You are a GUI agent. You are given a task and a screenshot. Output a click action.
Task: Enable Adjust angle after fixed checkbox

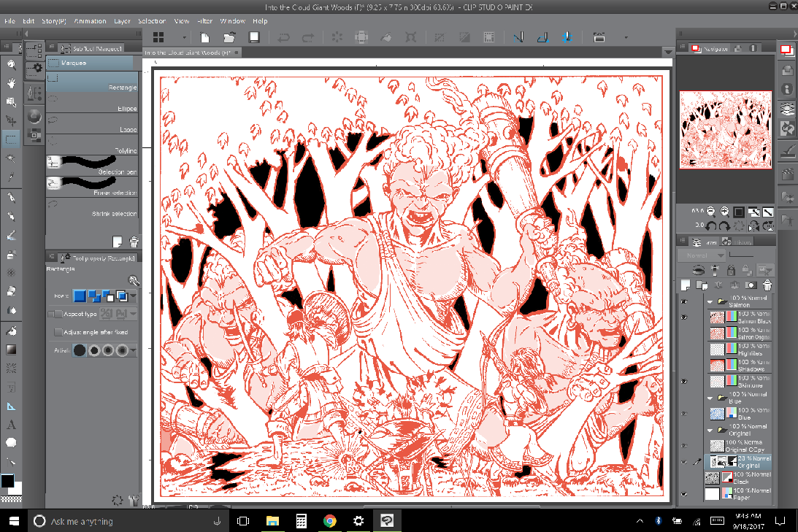pyautogui.click(x=58, y=332)
